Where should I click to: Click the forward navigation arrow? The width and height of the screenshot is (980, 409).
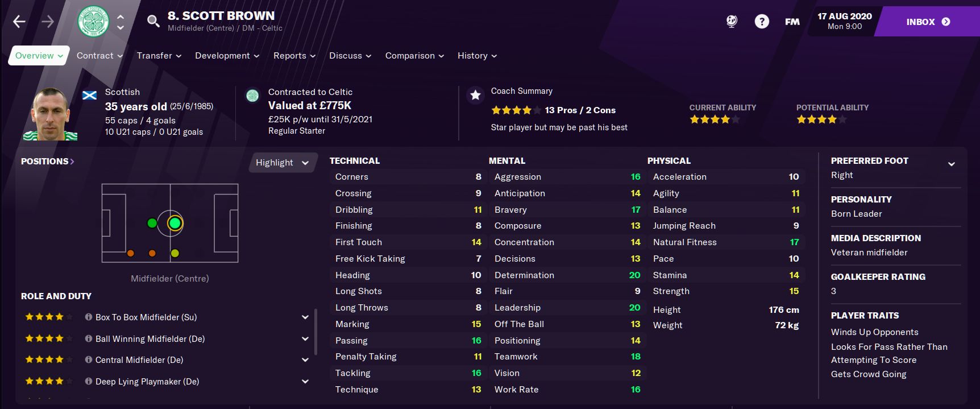click(x=48, y=22)
